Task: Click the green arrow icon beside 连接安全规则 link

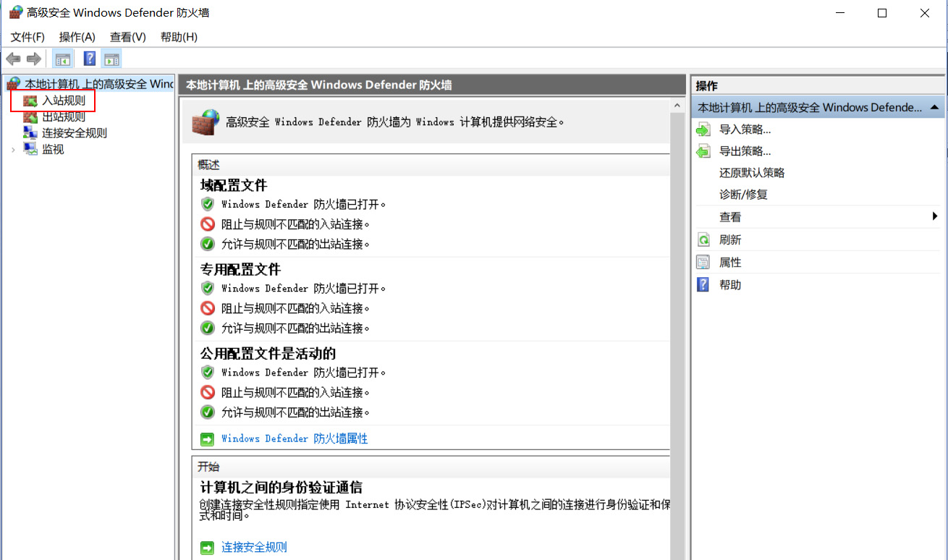Action: click(208, 547)
